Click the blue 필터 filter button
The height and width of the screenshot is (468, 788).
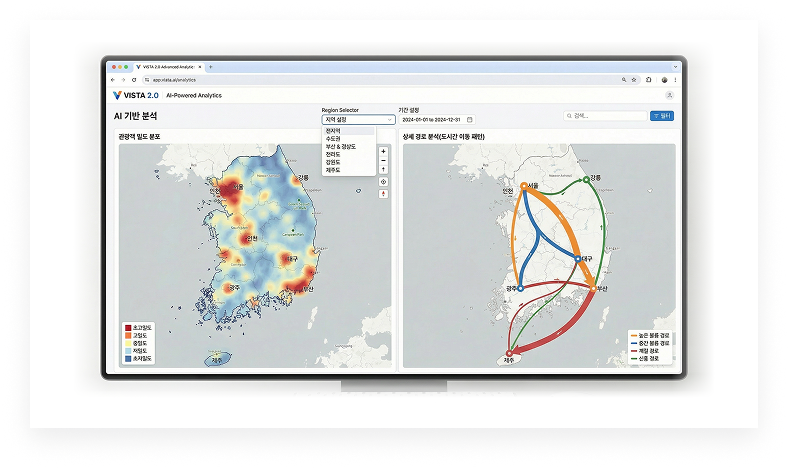coord(661,116)
